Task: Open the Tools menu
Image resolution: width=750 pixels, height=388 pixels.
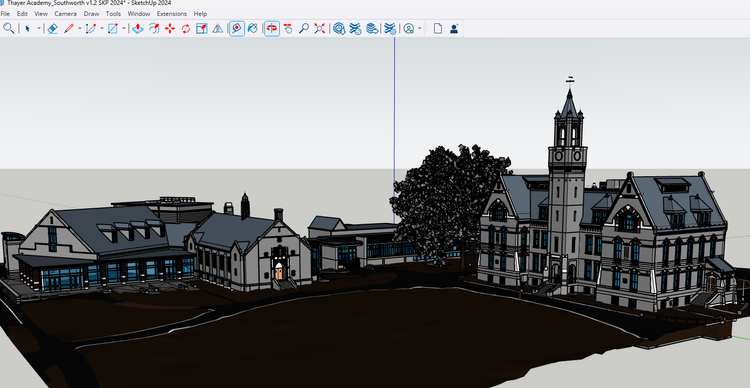Action: click(x=113, y=14)
